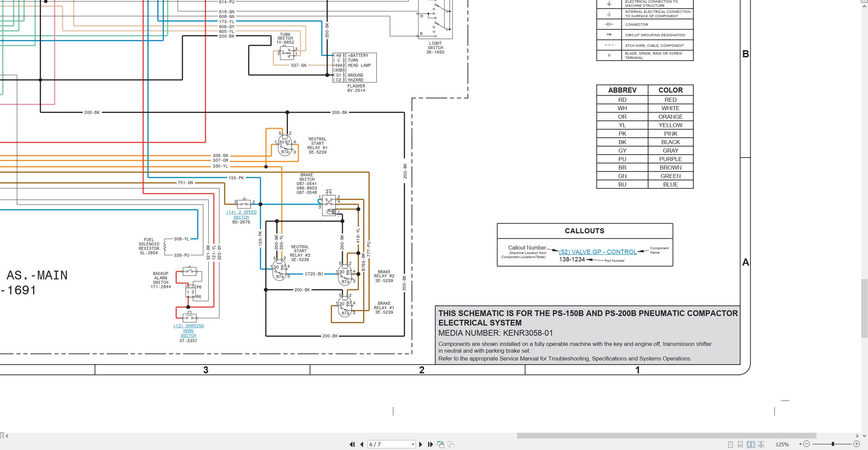Click the ABBREV column header

point(622,90)
